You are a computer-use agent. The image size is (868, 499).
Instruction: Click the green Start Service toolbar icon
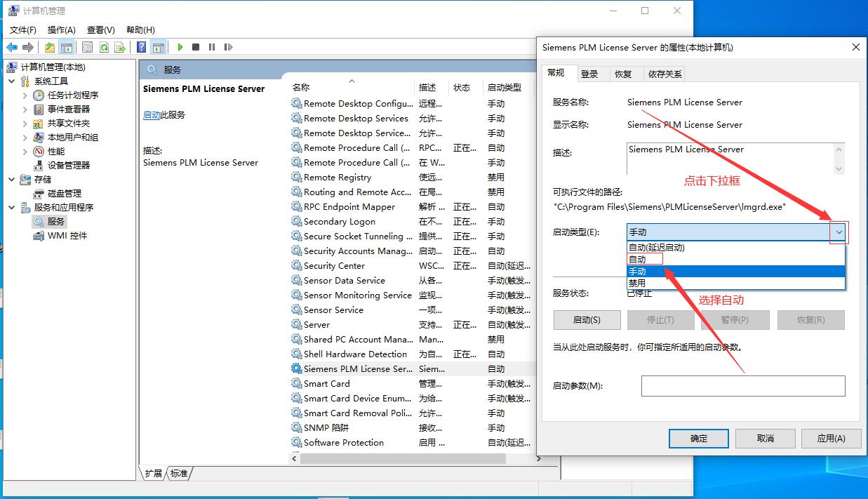click(180, 47)
